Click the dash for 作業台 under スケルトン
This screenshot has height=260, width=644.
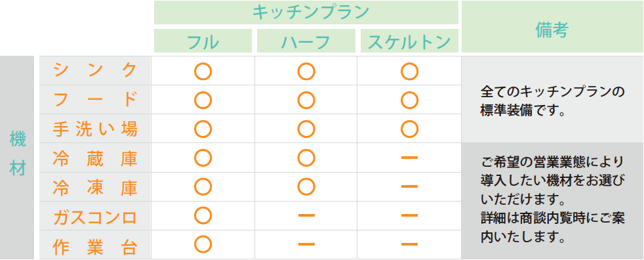409,244
